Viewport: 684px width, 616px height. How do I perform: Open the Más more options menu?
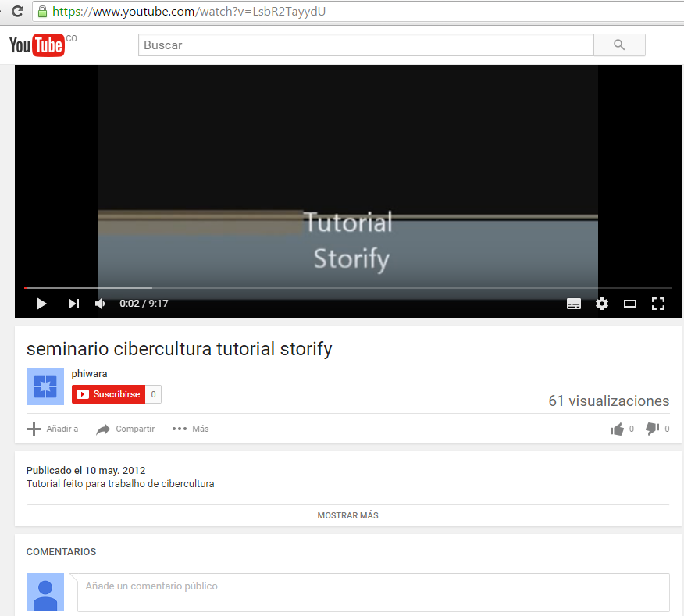(191, 429)
